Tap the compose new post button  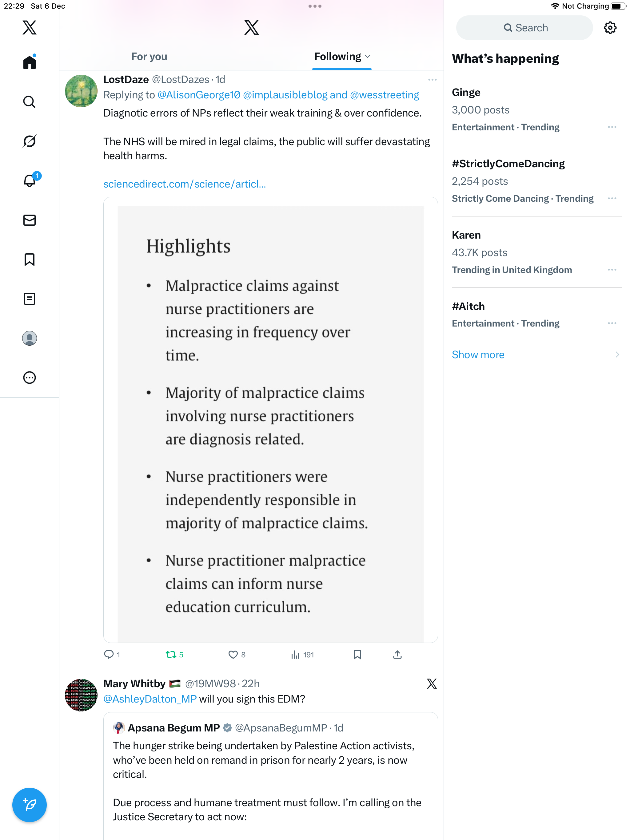pos(29,804)
